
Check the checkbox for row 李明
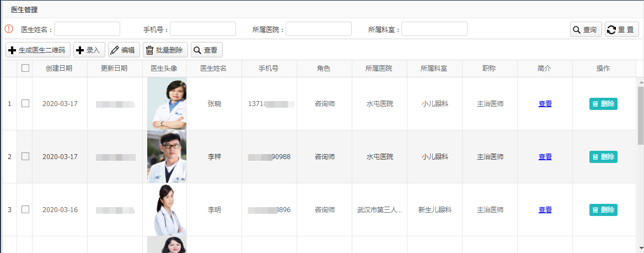(x=25, y=209)
